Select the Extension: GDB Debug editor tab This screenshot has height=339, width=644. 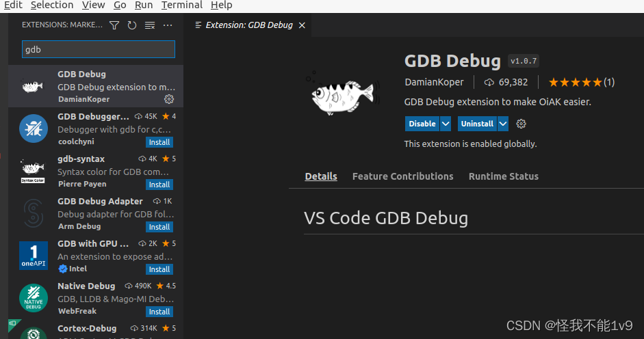(249, 25)
